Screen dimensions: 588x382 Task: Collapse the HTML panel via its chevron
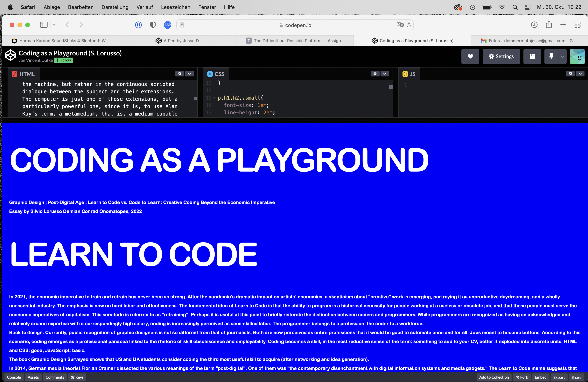189,74
